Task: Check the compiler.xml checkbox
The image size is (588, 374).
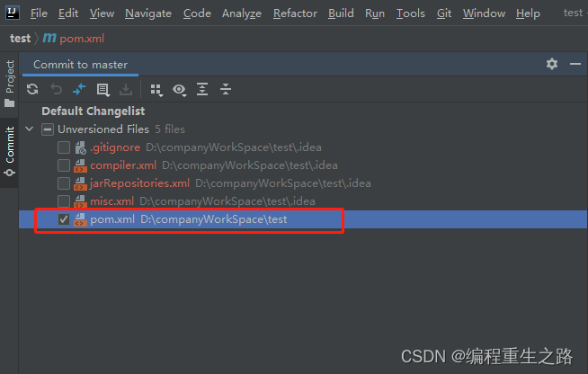Action: point(64,165)
